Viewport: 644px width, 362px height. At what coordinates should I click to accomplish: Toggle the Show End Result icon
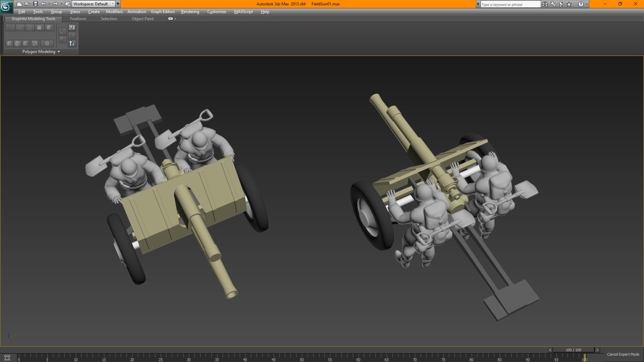pyautogui.click(x=72, y=27)
